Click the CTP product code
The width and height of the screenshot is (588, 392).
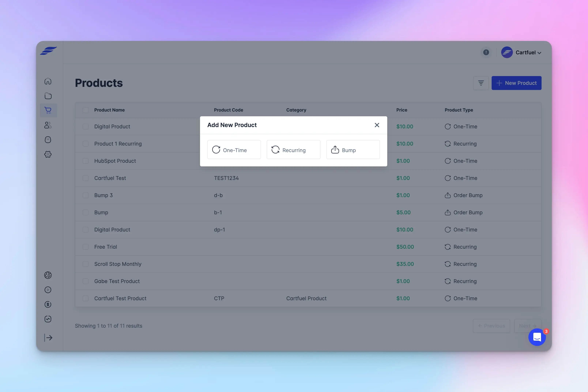pyautogui.click(x=219, y=298)
